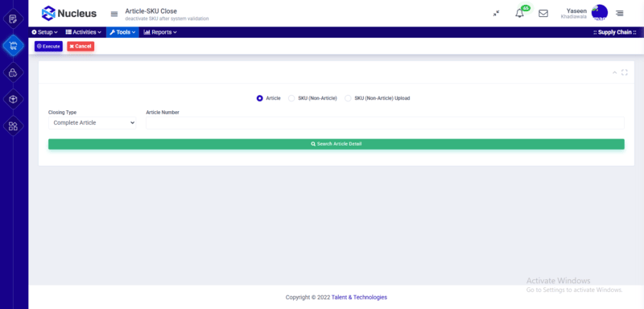This screenshot has width=644, height=309.
Task: Open the grid apps sidebar module
Action: 13,126
